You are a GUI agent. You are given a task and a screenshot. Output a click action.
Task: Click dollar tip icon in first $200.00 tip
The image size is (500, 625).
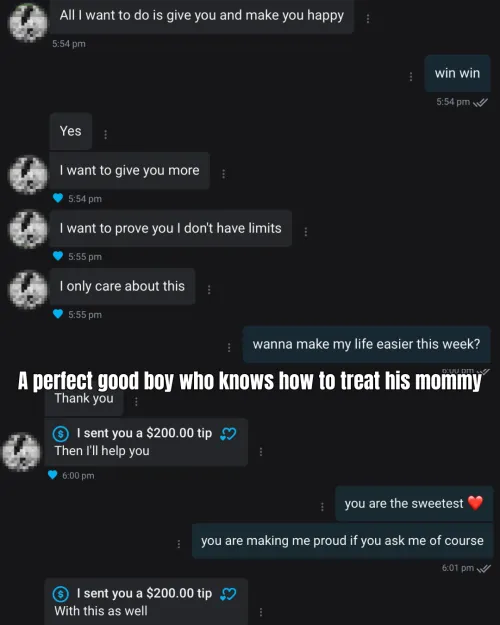point(61,433)
